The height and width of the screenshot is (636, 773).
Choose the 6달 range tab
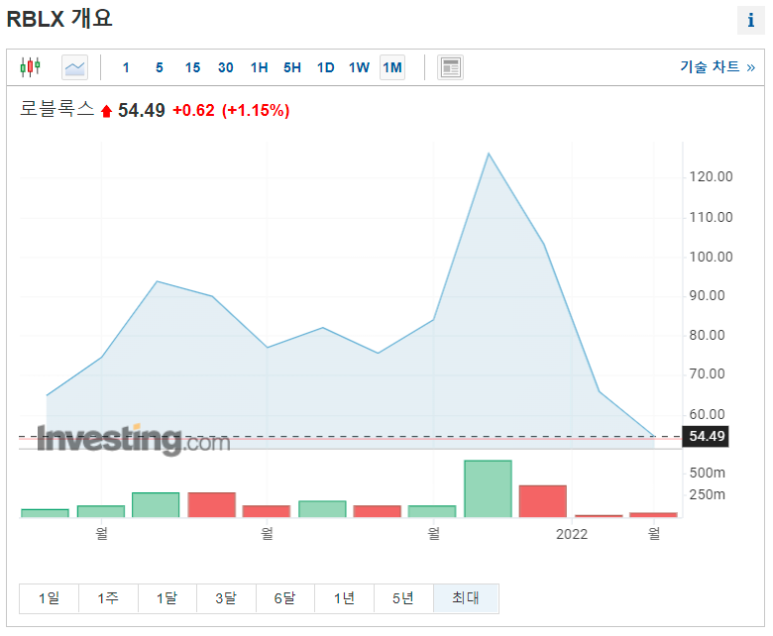click(x=285, y=598)
